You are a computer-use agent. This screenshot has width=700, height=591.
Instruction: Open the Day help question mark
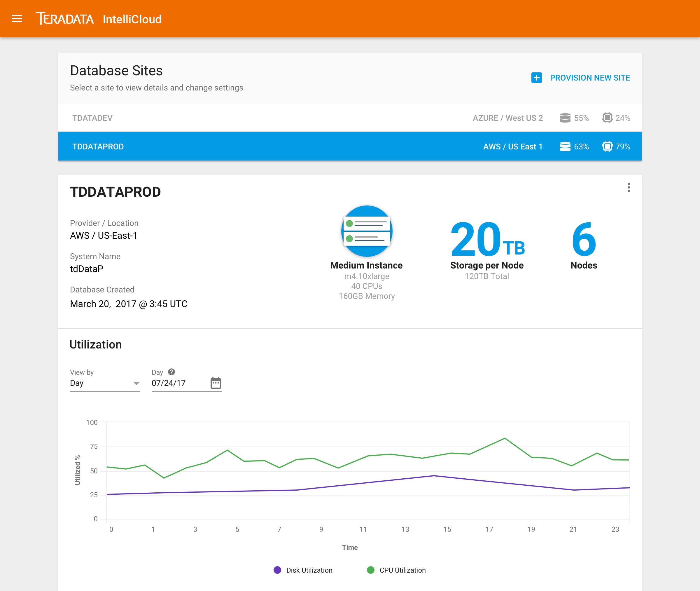[171, 372]
